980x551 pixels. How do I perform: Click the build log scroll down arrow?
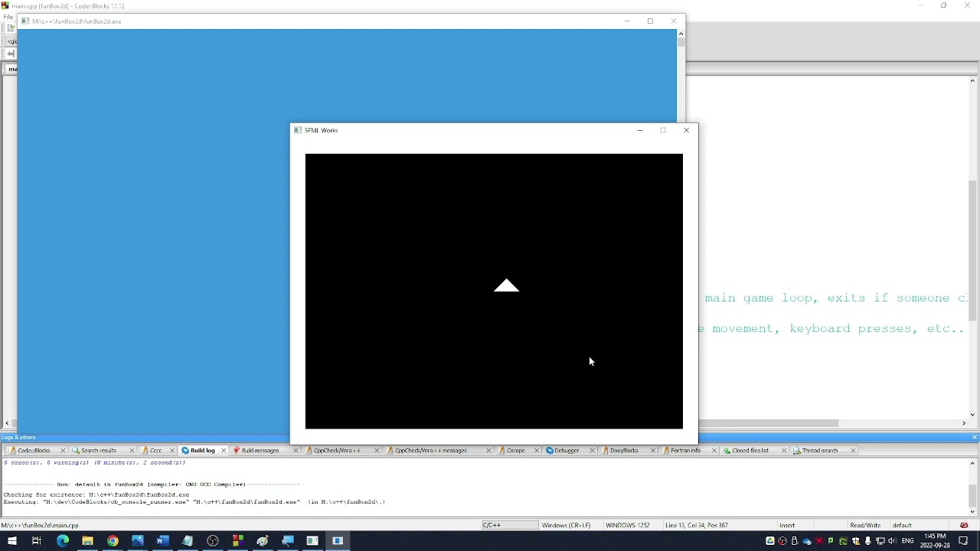973,512
